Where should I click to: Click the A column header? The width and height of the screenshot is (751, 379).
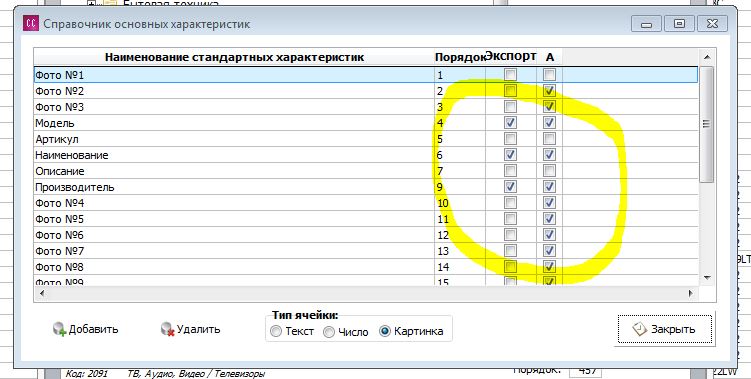click(x=549, y=57)
